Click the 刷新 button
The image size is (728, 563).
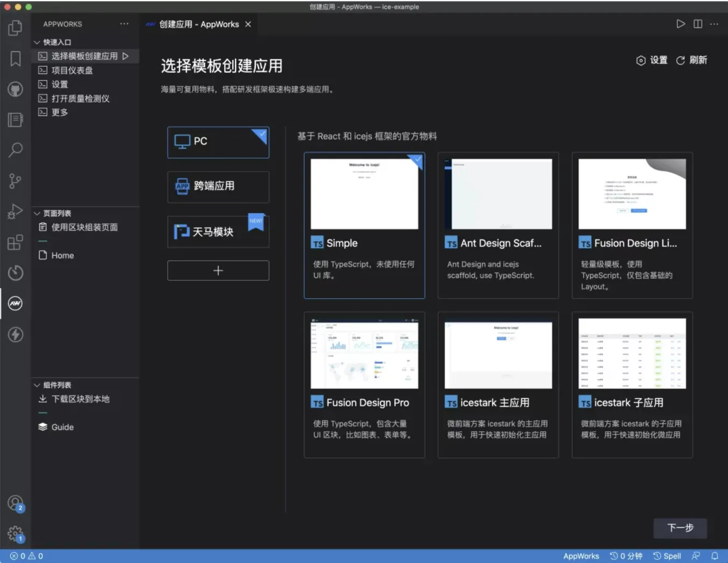pos(692,60)
